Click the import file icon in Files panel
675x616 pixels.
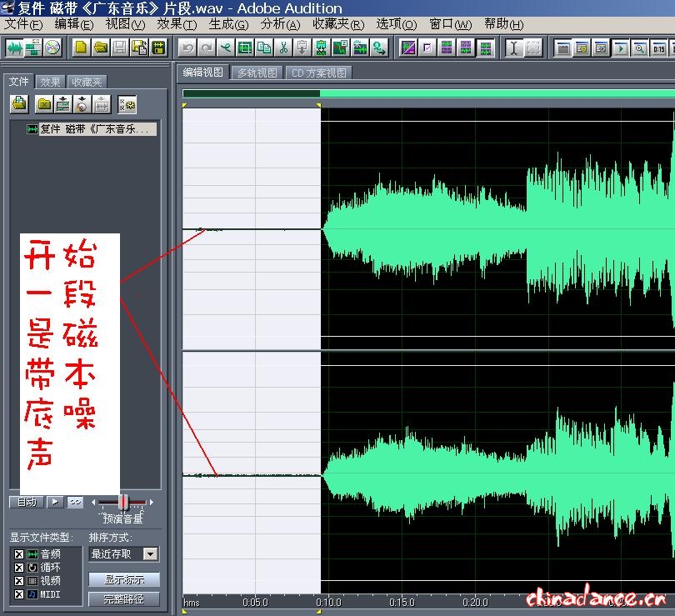19,105
